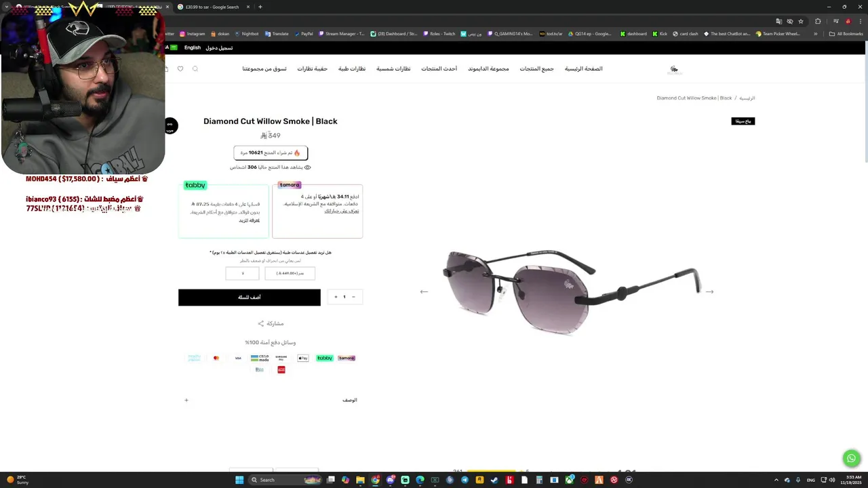Screen dimensions: 868x488
Task: Click the Apple Pay payment badge
Action: coord(303,358)
